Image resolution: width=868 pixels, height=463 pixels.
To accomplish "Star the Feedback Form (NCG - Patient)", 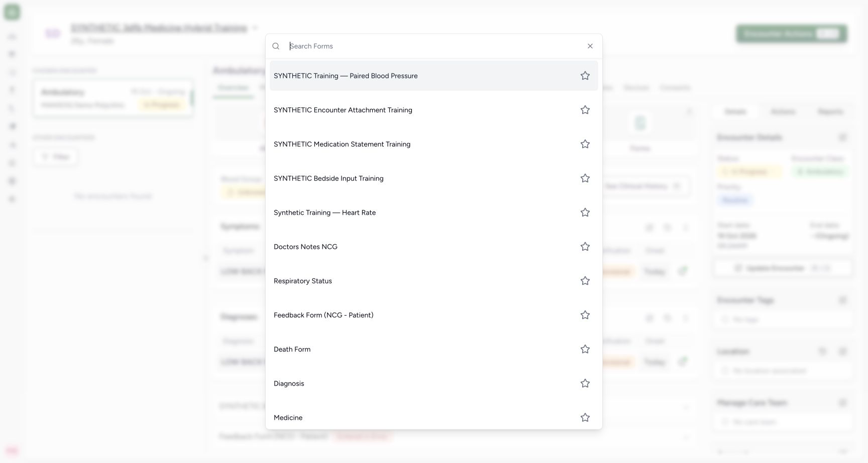I will click(585, 315).
